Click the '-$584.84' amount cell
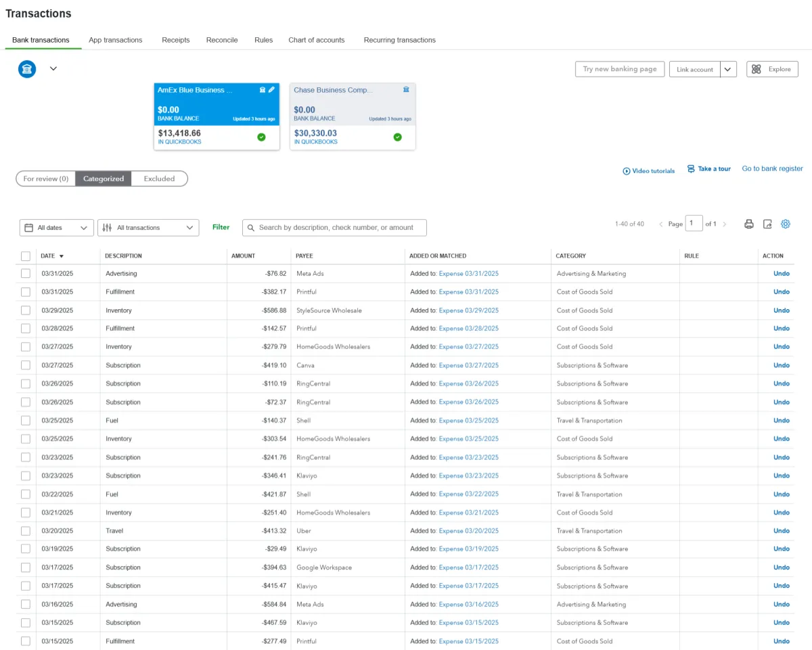The image size is (812, 650). tap(274, 605)
